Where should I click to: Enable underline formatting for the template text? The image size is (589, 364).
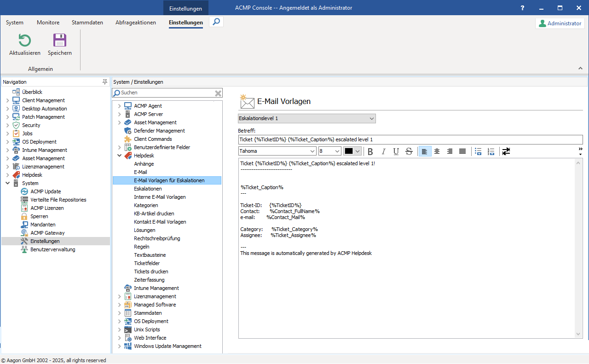[x=396, y=151]
